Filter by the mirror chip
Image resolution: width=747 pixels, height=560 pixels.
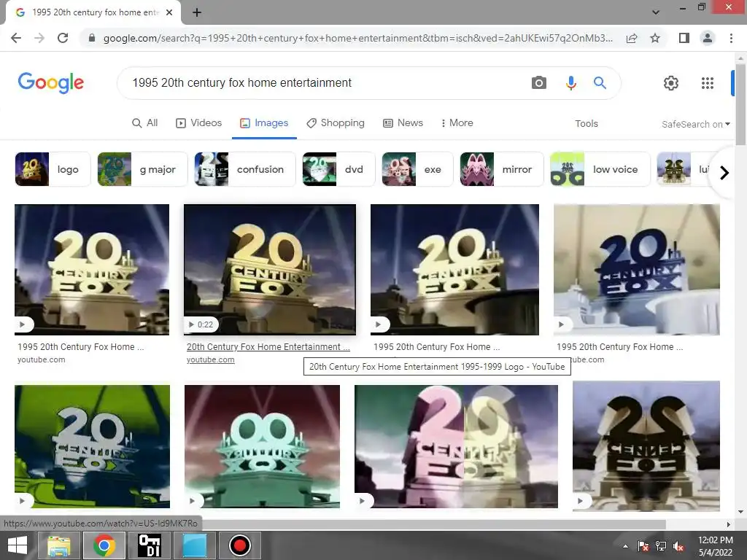tap(502, 169)
